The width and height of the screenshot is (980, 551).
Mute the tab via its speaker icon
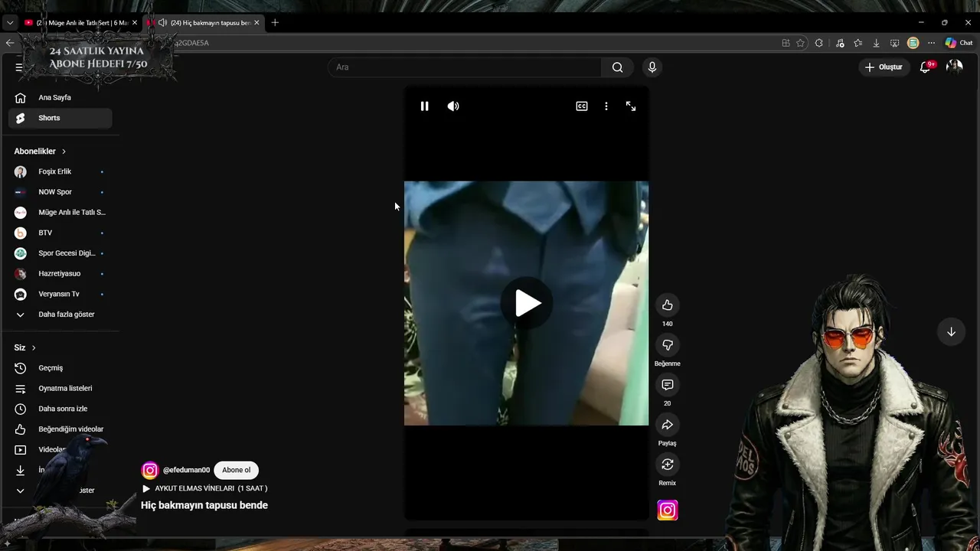pos(162,23)
